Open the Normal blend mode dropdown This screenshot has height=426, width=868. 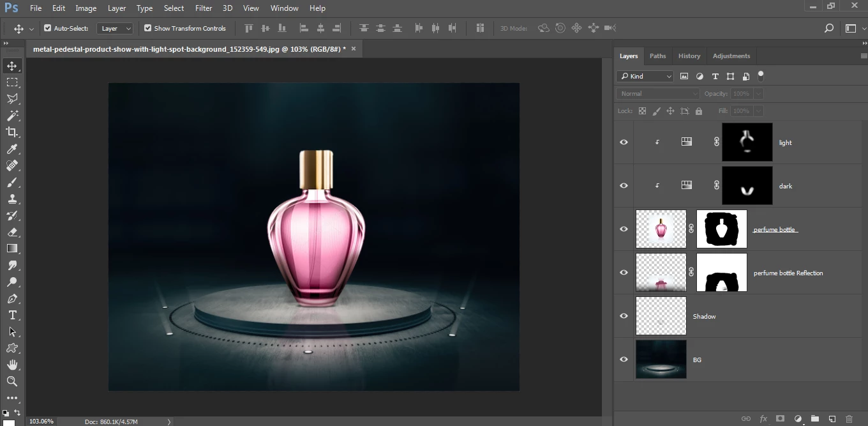coord(657,94)
